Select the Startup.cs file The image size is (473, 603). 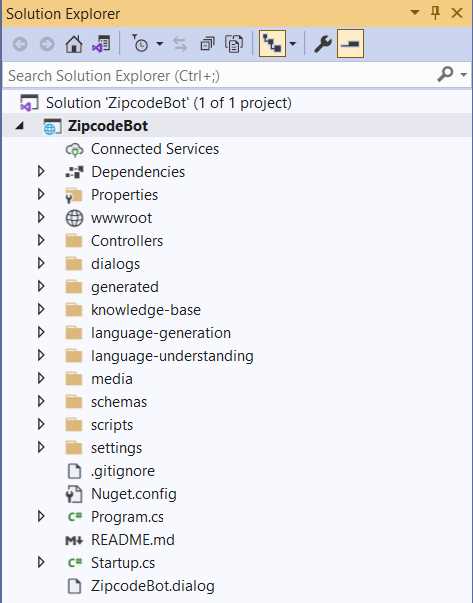click(123, 563)
